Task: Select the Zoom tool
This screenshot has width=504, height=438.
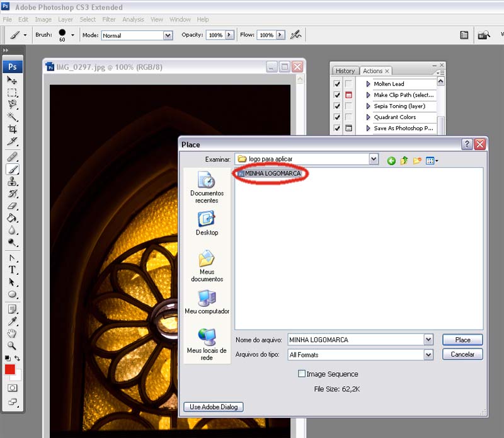Action: pyautogui.click(x=12, y=345)
